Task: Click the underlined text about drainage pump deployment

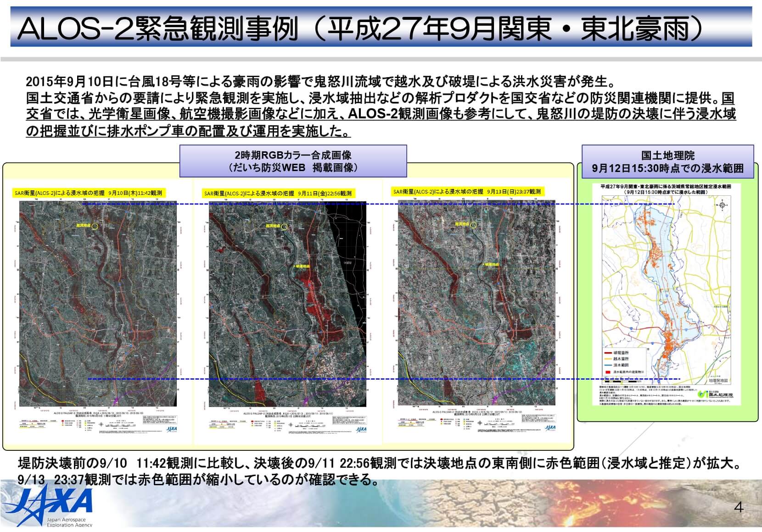Action: pos(188,132)
